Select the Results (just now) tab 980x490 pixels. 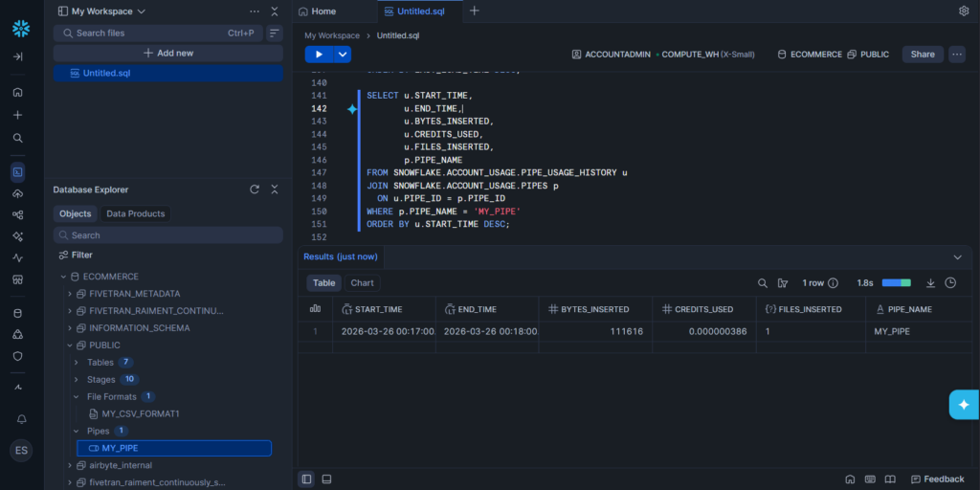click(341, 256)
